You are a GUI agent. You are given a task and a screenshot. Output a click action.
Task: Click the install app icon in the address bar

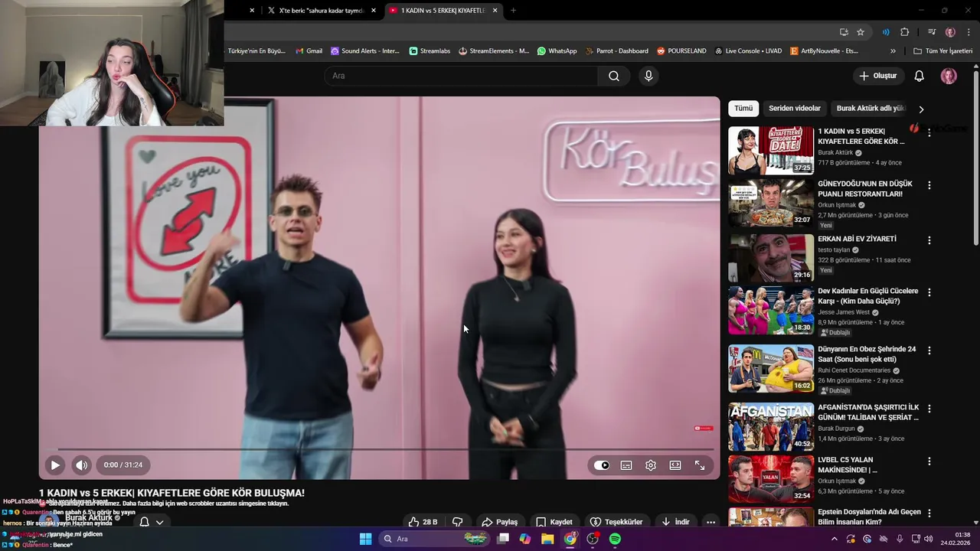tap(844, 32)
